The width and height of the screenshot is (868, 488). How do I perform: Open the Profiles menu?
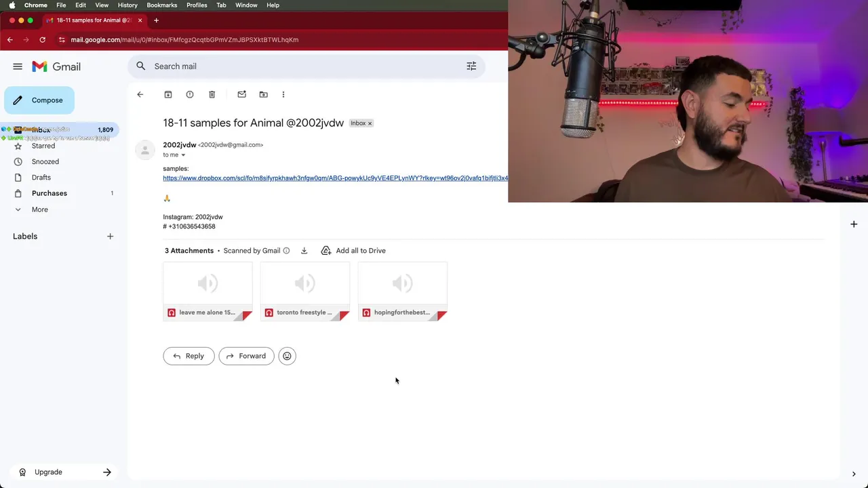pyautogui.click(x=197, y=5)
